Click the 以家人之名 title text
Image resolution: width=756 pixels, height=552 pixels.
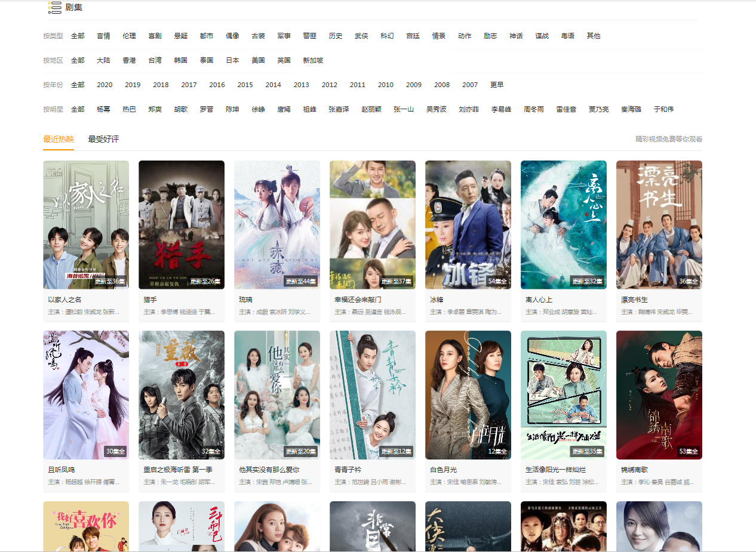click(x=64, y=300)
